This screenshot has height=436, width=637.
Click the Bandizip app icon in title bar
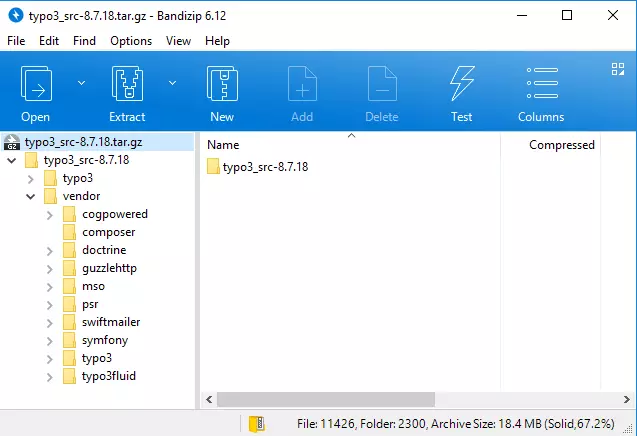click(14, 15)
